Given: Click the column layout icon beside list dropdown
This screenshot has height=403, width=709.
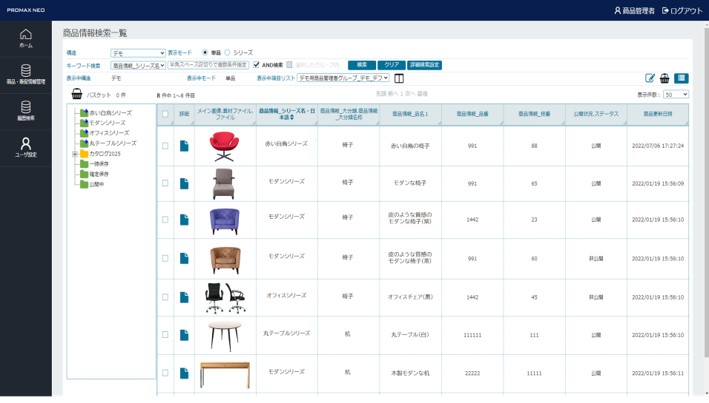Looking at the screenshot, I should (399, 78).
